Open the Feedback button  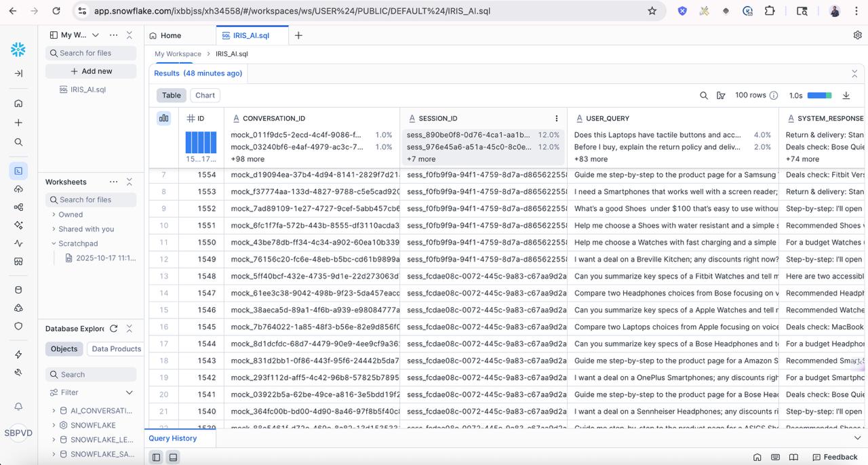click(x=835, y=457)
